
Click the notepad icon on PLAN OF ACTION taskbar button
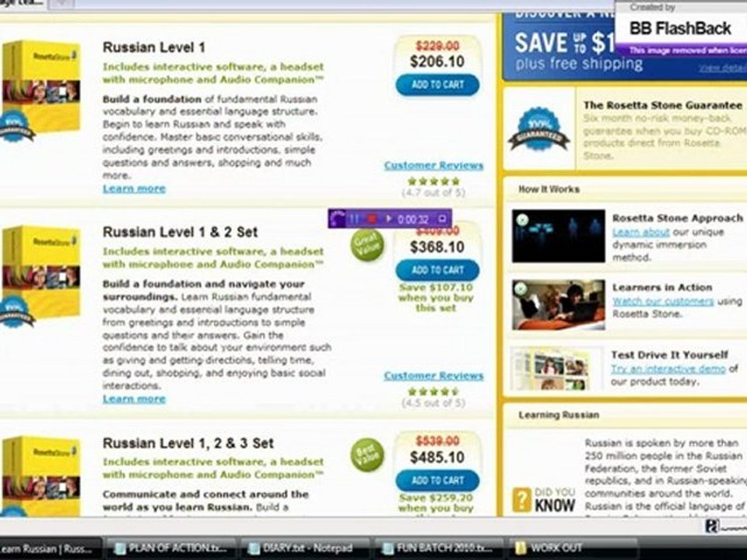(120, 548)
